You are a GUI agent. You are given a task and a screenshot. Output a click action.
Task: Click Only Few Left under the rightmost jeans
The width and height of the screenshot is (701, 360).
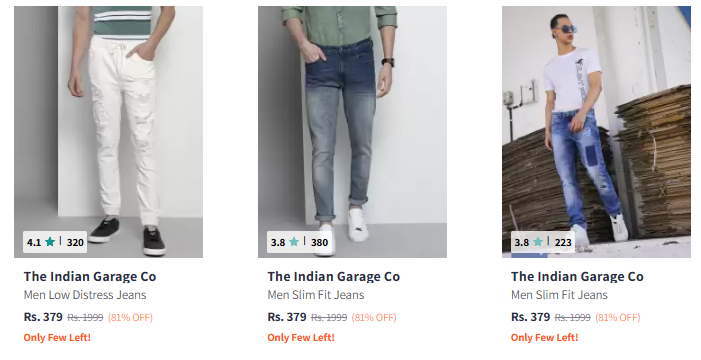coord(545,337)
